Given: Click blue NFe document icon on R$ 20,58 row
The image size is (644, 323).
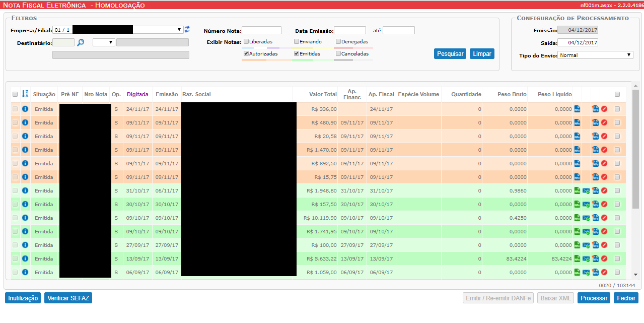Looking at the screenshot, I should (x=577, y=136).
